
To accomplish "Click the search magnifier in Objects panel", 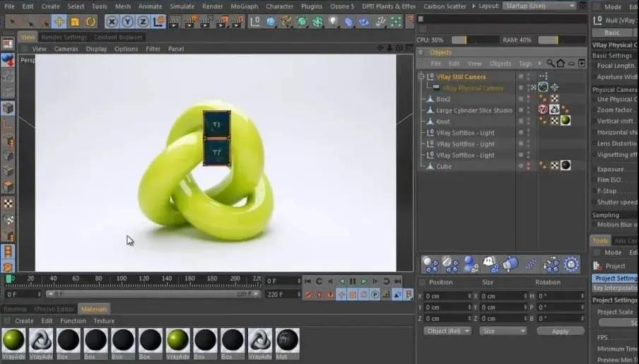I will click(550, 63).
